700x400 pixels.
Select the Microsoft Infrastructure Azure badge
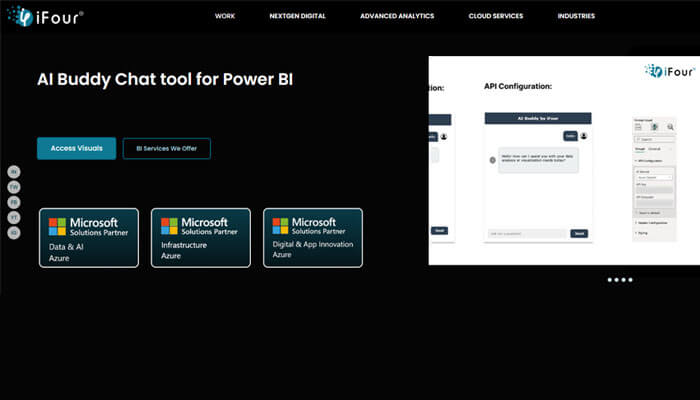[201, 238]
